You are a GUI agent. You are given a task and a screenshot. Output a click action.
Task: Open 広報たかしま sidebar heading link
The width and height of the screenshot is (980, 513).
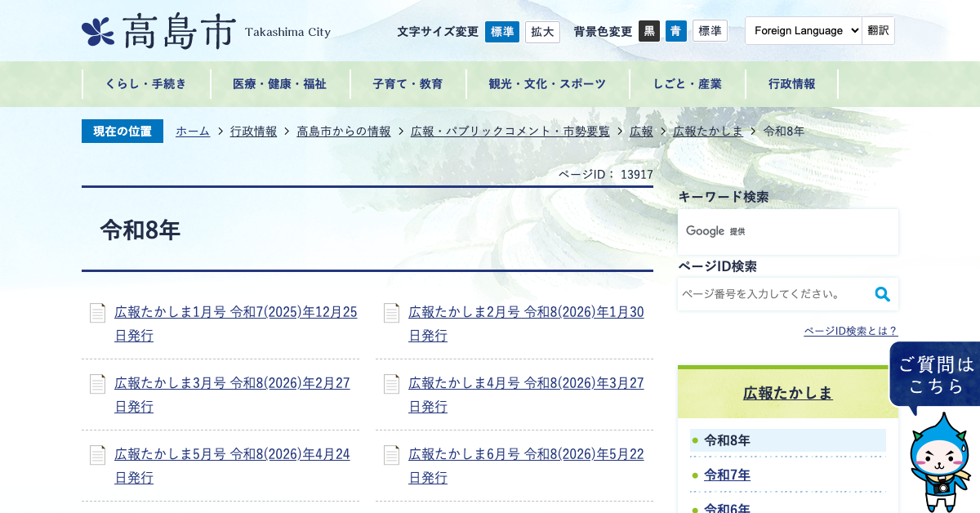pos(788,393)
